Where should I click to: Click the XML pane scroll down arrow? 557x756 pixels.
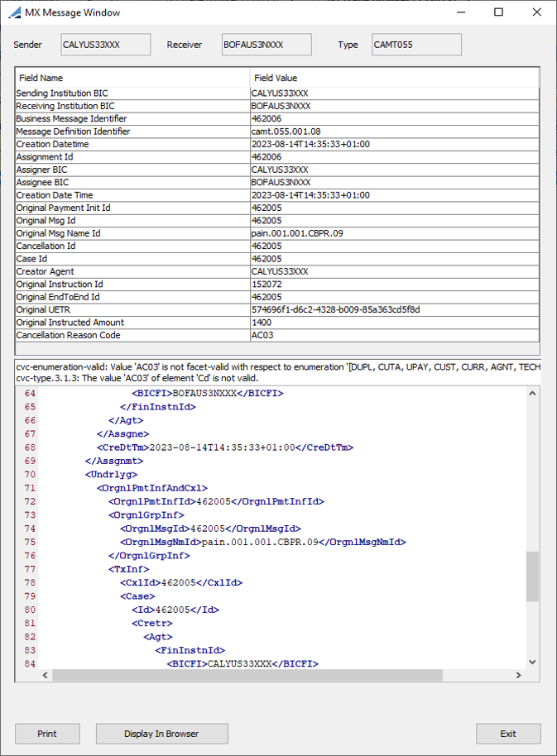point(532,662)
